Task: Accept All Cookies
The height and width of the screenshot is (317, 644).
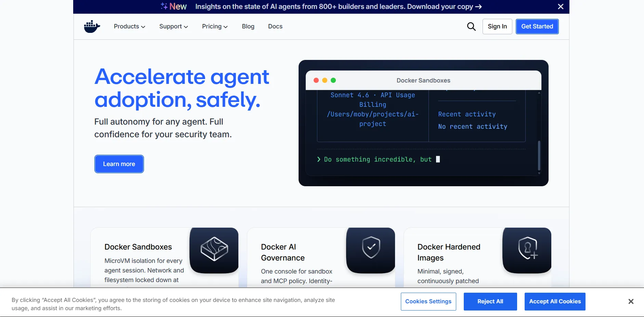Action: pyautogui.click(x=555, y=301)
